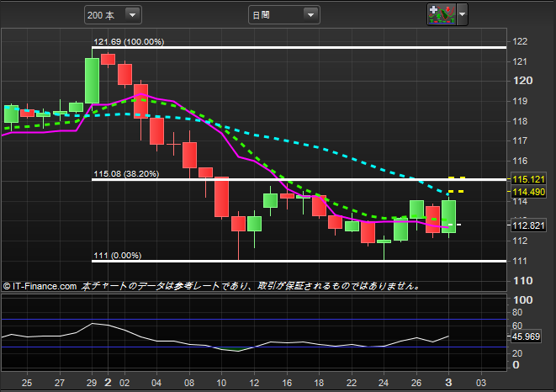Viewport: 556px width, 392px height.
Task: Click the 110 price axis label
Action: [x=522, y=281]
